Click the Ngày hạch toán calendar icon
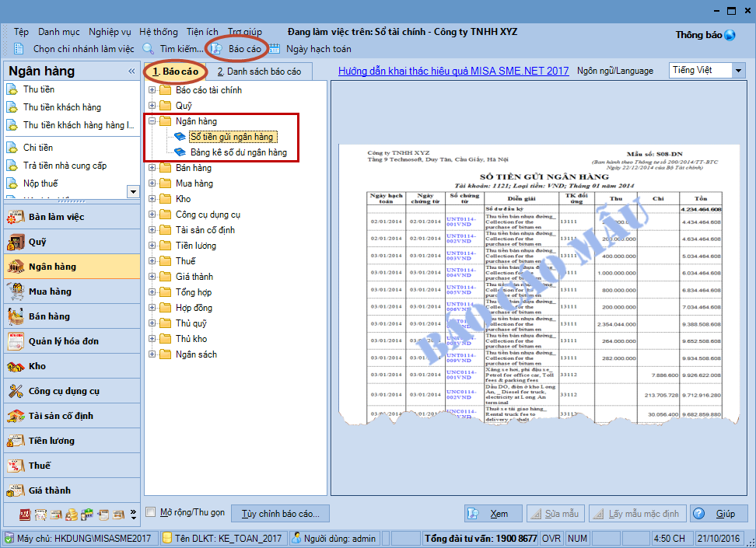Viewport: 756px width, 548px height. pyautogui.click(x=275, y=49)
